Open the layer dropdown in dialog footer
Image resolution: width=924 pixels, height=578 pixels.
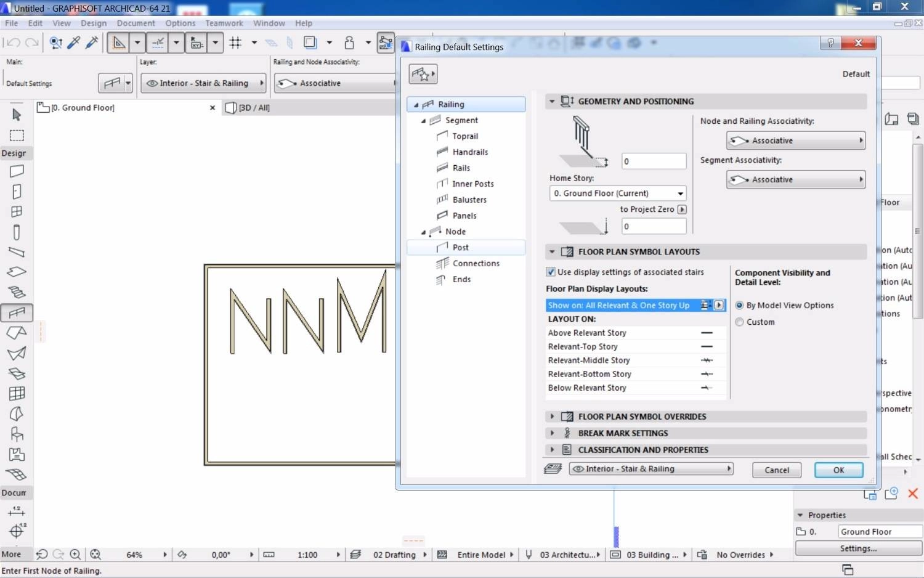651,469
